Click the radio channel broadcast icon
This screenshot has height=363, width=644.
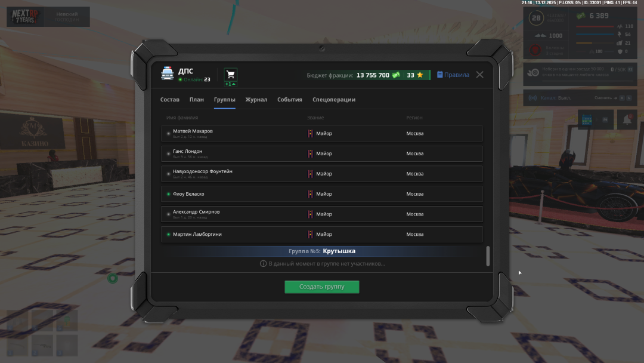tap(533, 98)
